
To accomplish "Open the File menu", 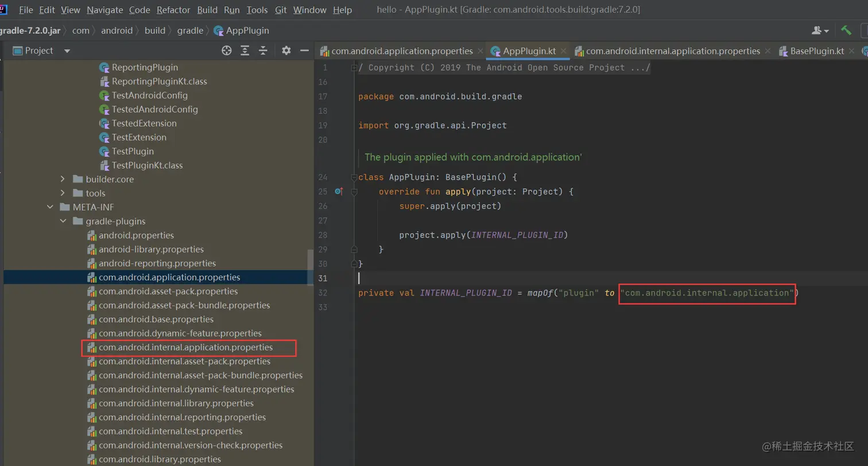I will (x=26, y=10).
